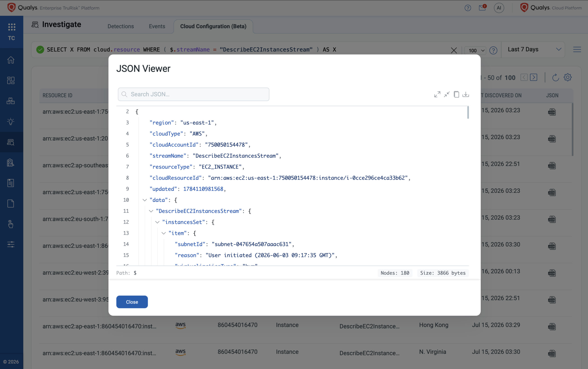The width and height of the screenshot is (588, 369).
Task: Select Cloud Configuration (Beta) tab
Action: [x=213, y=26]
